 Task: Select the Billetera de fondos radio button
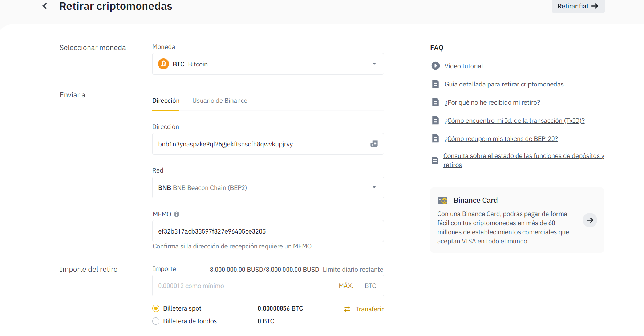tap(156, 321)
